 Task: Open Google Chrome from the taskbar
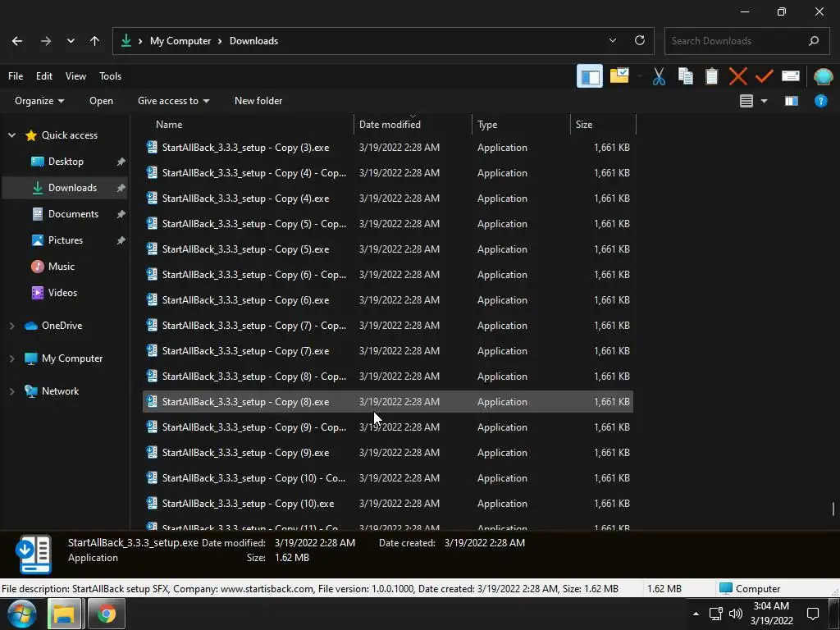[107, 614]
